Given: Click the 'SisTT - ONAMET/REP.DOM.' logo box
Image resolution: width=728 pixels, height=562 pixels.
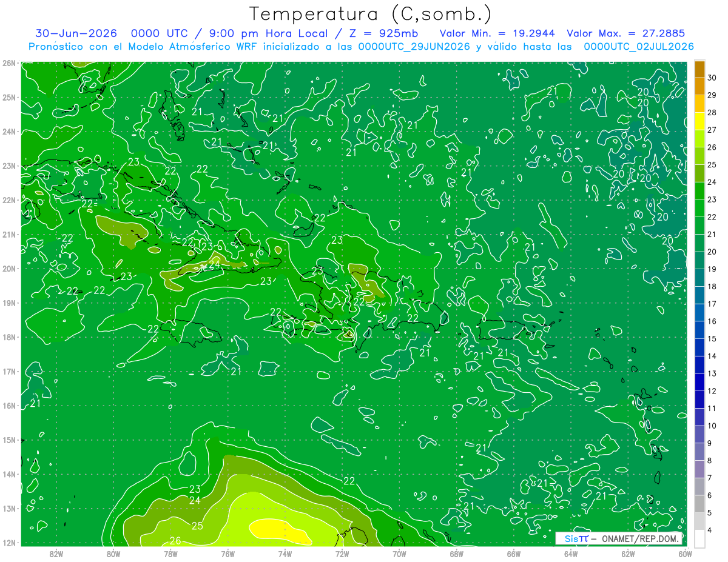Looking at the screenshot, I should point(619,538).
